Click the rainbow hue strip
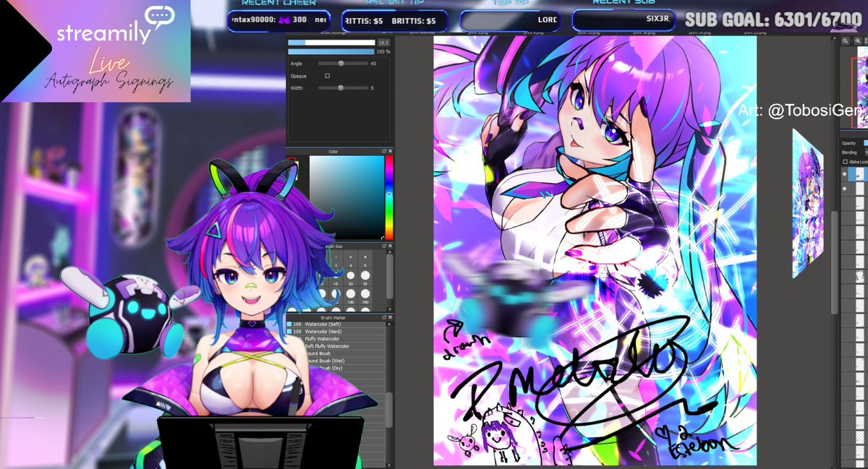 388,198
